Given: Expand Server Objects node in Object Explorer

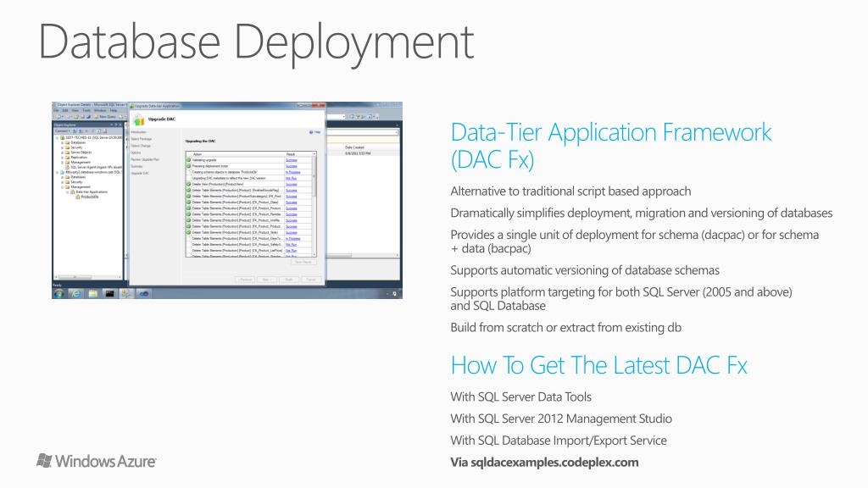Looking at the screenshot, I should point(62,152).
